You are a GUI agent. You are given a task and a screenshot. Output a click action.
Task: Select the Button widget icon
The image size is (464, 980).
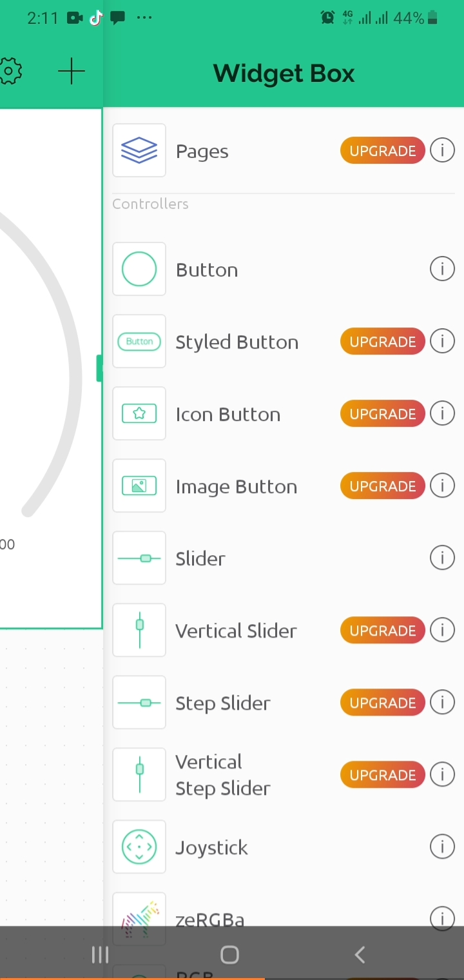[139, 269]
